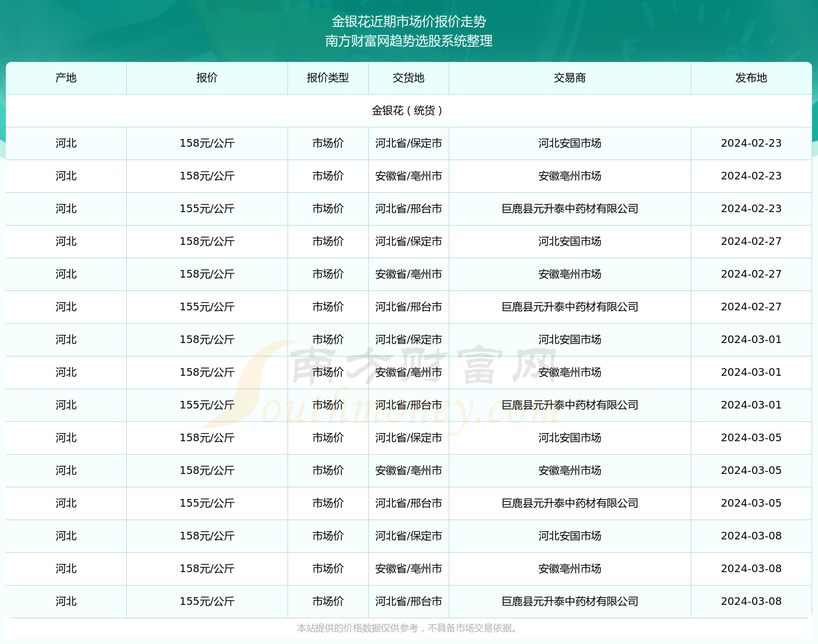The height and width of the screenshot is (644, 818).
Task: Click 安徽省/亳州市 in the 2024-02-27 row
Action: click(x=408, y=274)
